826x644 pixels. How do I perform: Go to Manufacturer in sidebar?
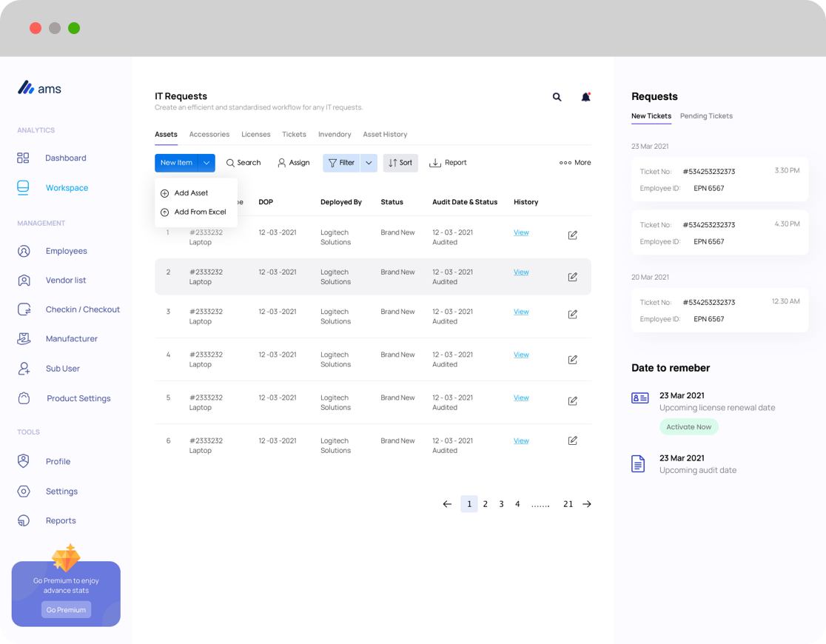71,338
